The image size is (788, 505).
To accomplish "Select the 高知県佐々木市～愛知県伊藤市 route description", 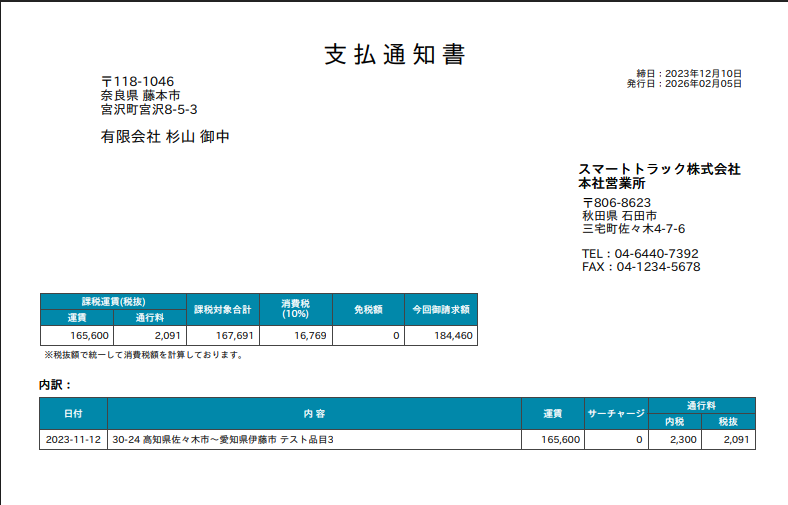I will (223, 440).
